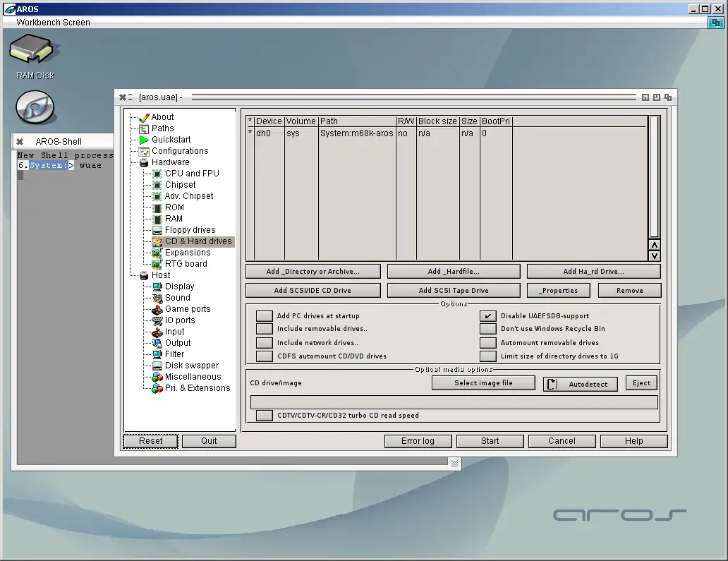Click the RTG board icon
This screenshot has width=728, height=561.
[x=157, y=264]
